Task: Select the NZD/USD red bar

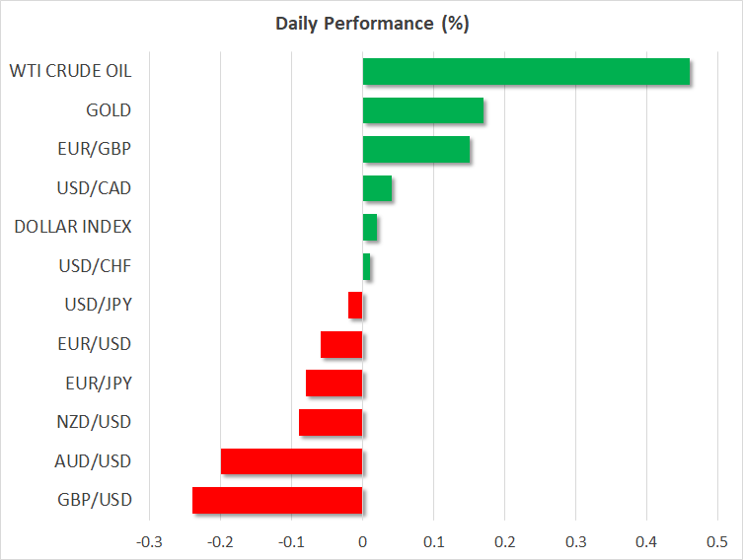Action: [x=332, y=422]
